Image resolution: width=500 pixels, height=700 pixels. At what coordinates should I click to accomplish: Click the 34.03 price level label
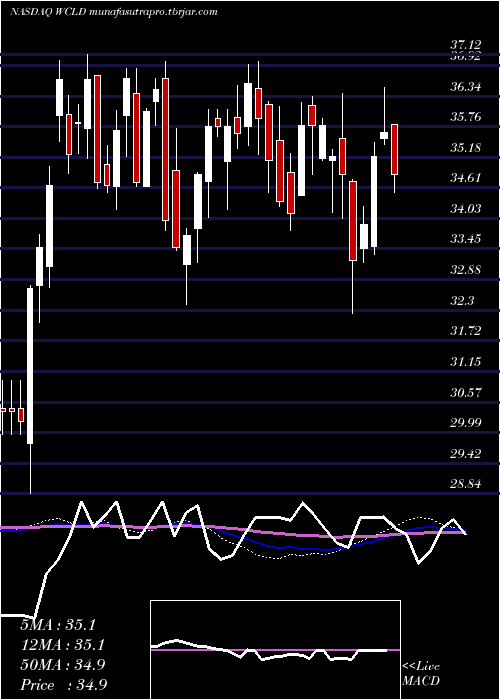click(466, 208)
